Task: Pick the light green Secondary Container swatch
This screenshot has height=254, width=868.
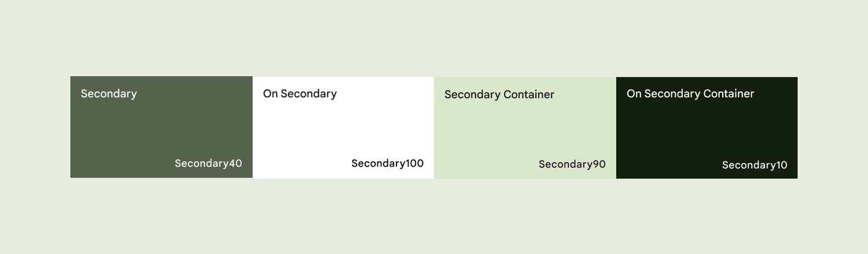Action: [x=525, y=128]
